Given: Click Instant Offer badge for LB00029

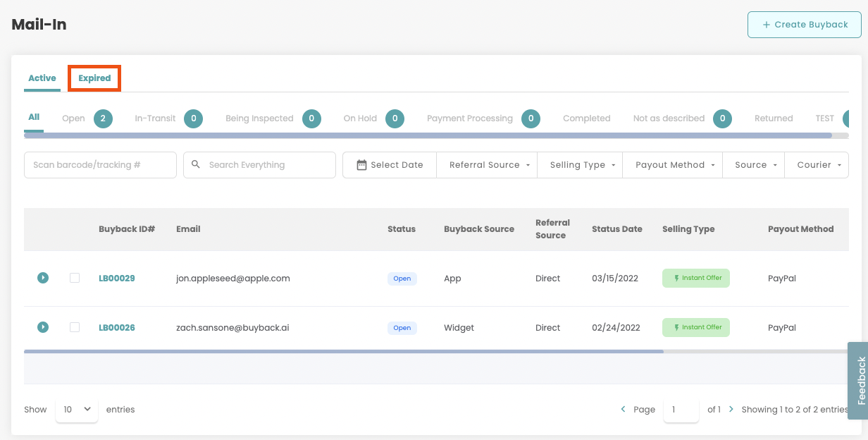Looking at the screenshot, I should click(696, 278).
